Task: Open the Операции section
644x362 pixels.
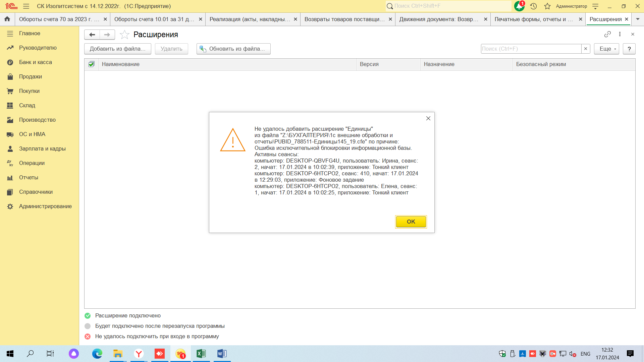Action: tap(40, 163)
